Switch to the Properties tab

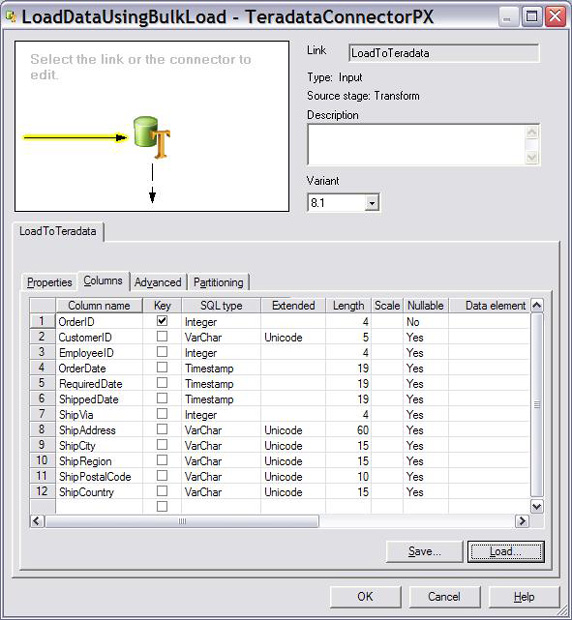49,282
